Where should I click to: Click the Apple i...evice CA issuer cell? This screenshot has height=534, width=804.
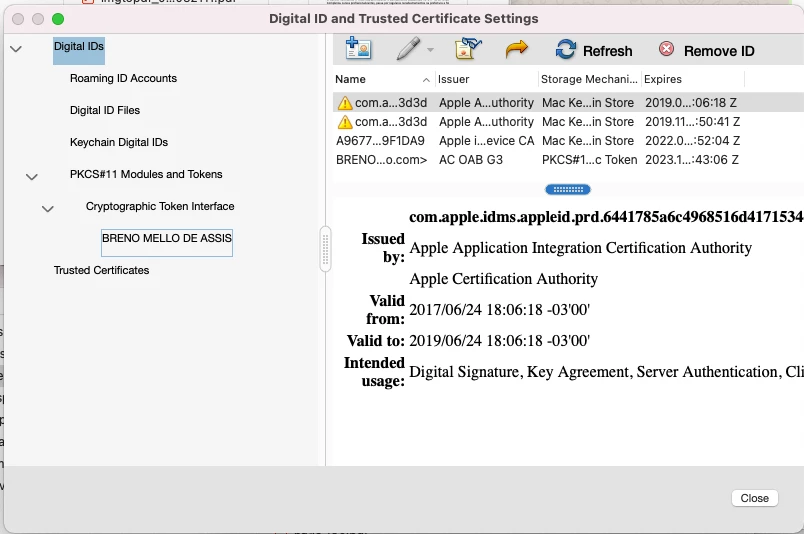[487, 141]
